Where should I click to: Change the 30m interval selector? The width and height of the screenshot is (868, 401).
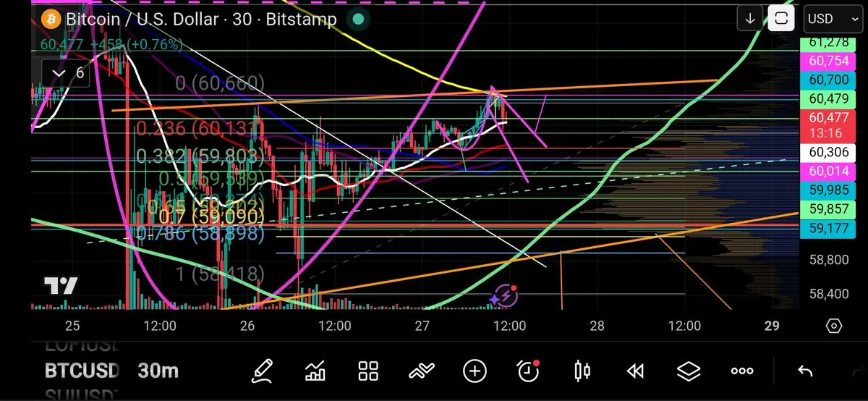tap(158, 371)
